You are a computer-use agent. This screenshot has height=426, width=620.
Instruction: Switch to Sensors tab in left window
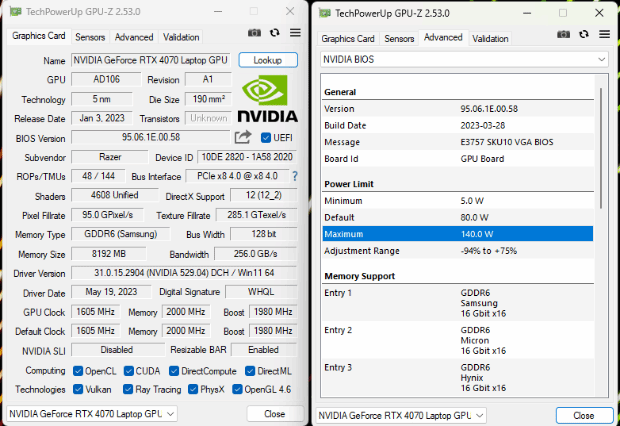click(x=90, y=37)
